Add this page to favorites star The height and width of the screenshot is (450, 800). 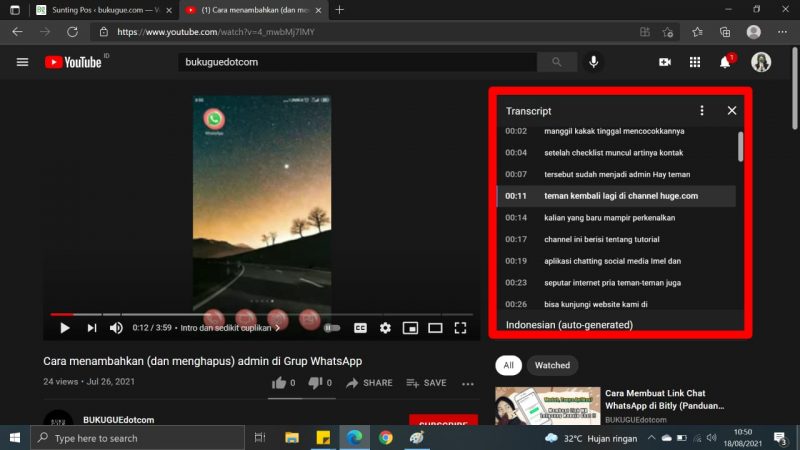tap(668, 32)
